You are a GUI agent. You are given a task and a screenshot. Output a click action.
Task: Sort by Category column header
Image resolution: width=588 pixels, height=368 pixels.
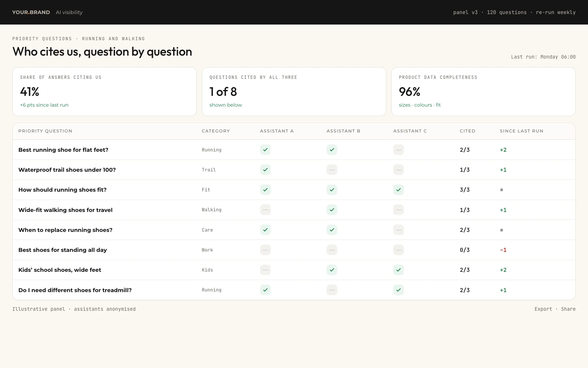pyautogui.click(x=216, y=131)
